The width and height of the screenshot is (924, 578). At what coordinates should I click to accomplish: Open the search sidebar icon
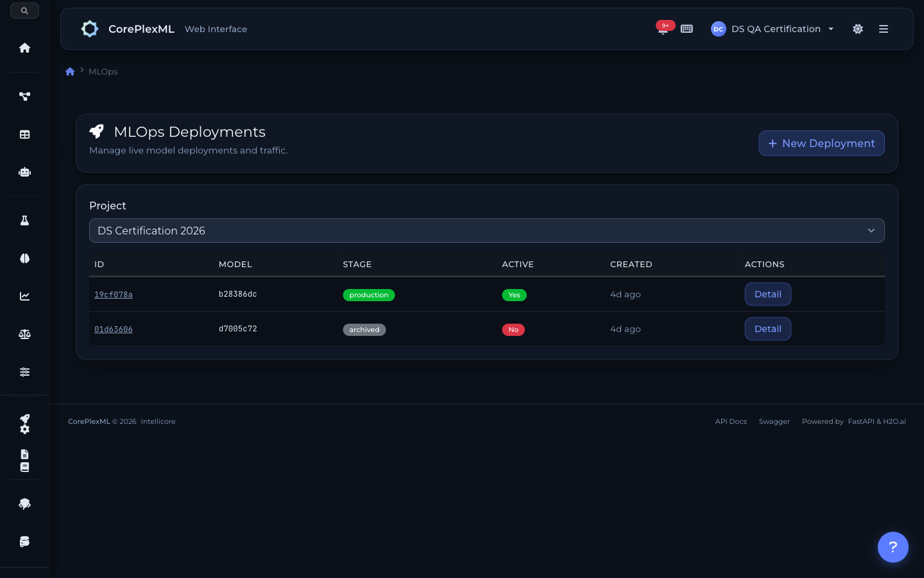[24, 10]
